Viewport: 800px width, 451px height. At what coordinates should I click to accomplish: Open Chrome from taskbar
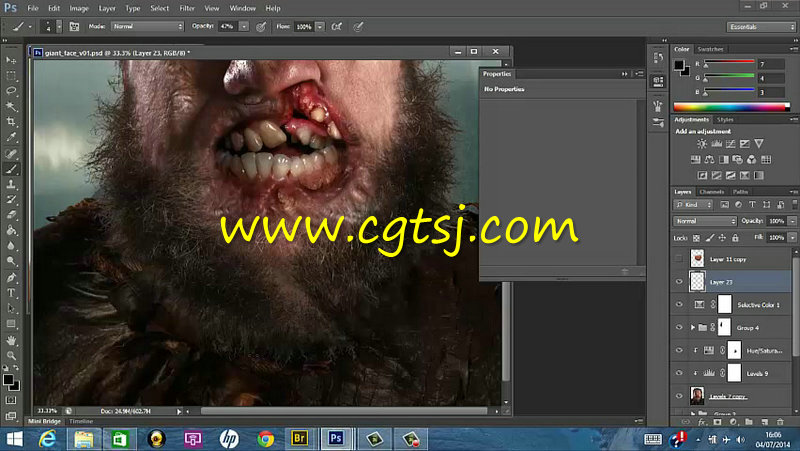click(x=265, y=439)
